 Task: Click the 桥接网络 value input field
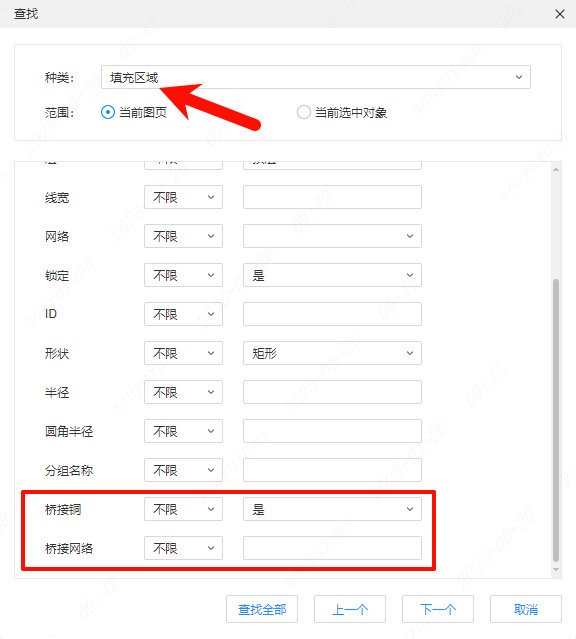[x=332, y=548]
